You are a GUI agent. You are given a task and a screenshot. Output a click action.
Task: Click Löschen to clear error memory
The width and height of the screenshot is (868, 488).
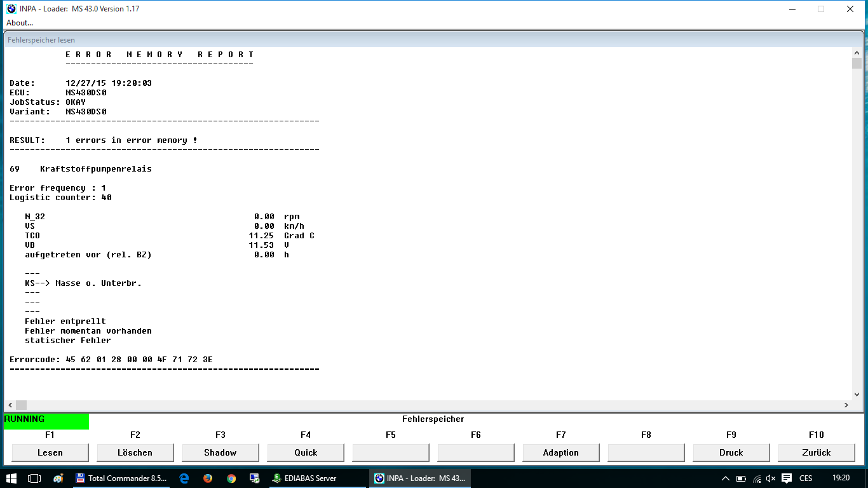[135, 452]
